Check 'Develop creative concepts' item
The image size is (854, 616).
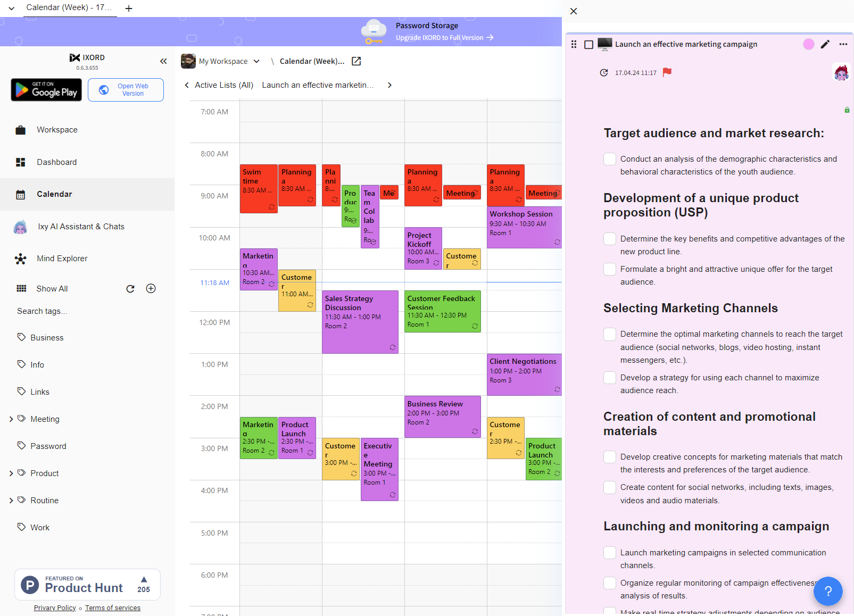point(610,457)
